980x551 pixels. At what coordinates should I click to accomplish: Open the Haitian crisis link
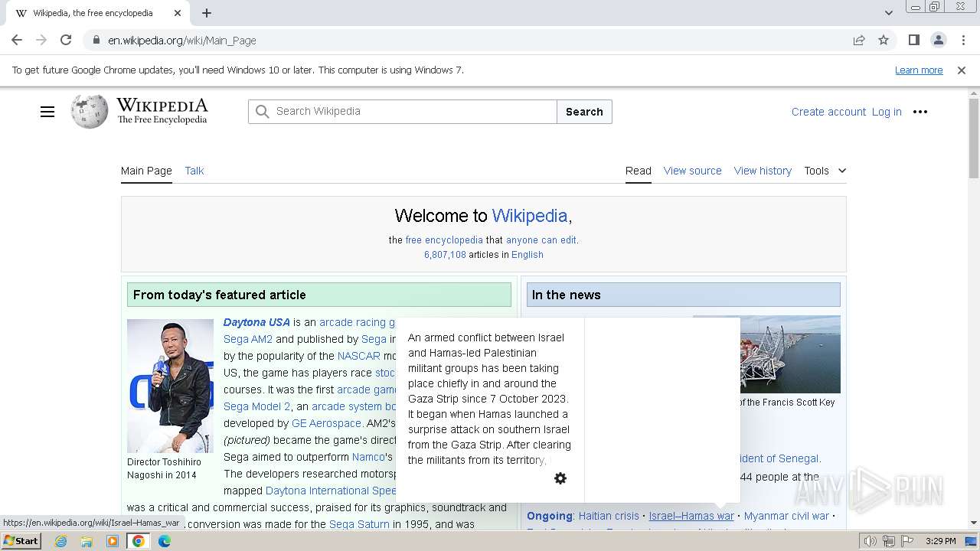[x=609, y=516]
